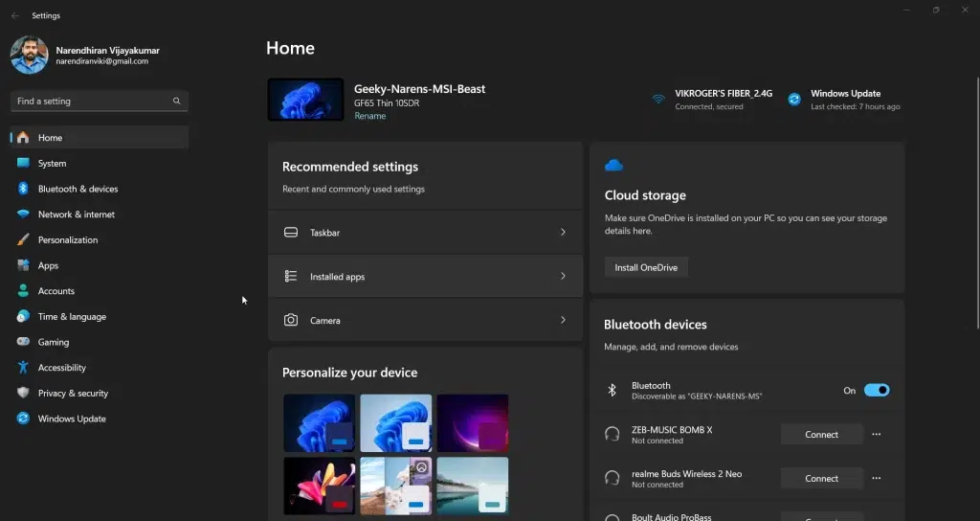Click the 'Recommended settings' heading
This screenshot has width=980, height=521.
click(x=350, y=167)
